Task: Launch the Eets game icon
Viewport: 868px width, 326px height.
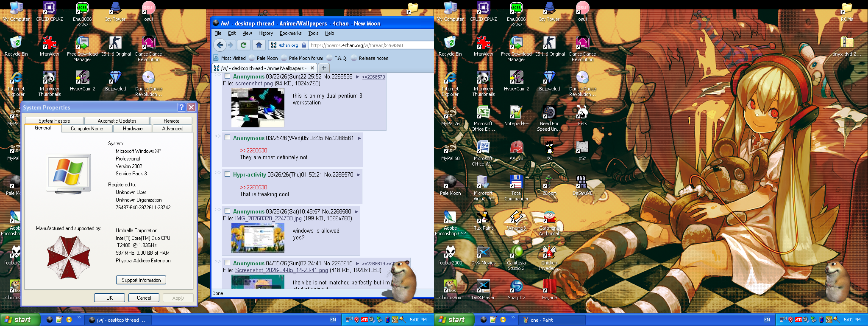Action: (x=582, y=116)
